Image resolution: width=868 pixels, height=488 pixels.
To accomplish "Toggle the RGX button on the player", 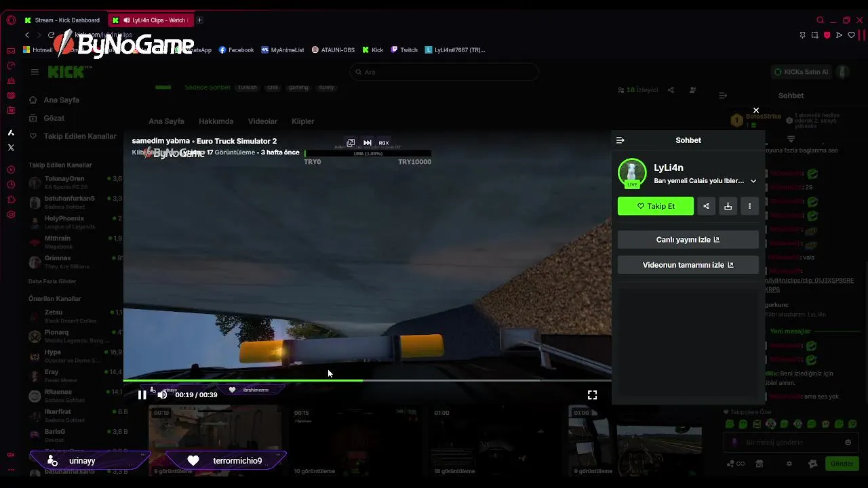I will click(x=384, y=143).
